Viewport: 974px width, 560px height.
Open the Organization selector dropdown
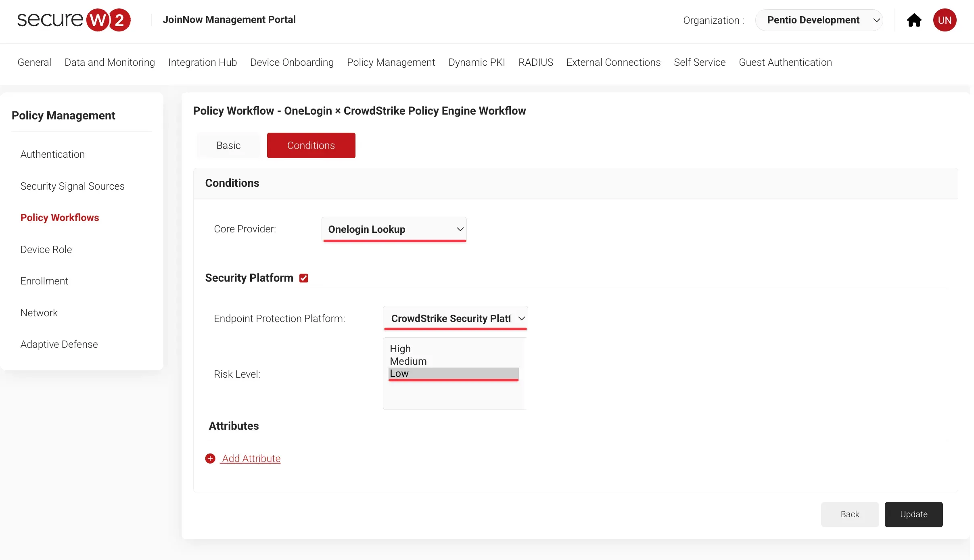click(819, 20)
